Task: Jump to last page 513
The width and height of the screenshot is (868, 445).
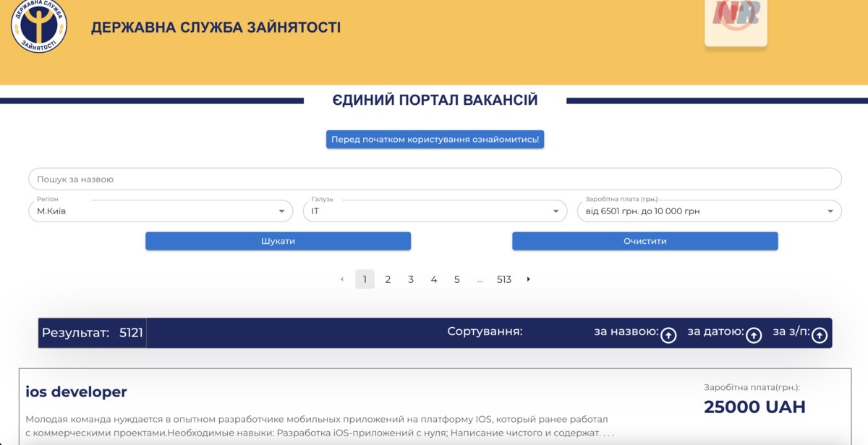Action: pyautogui.click(x=504, y=279)
